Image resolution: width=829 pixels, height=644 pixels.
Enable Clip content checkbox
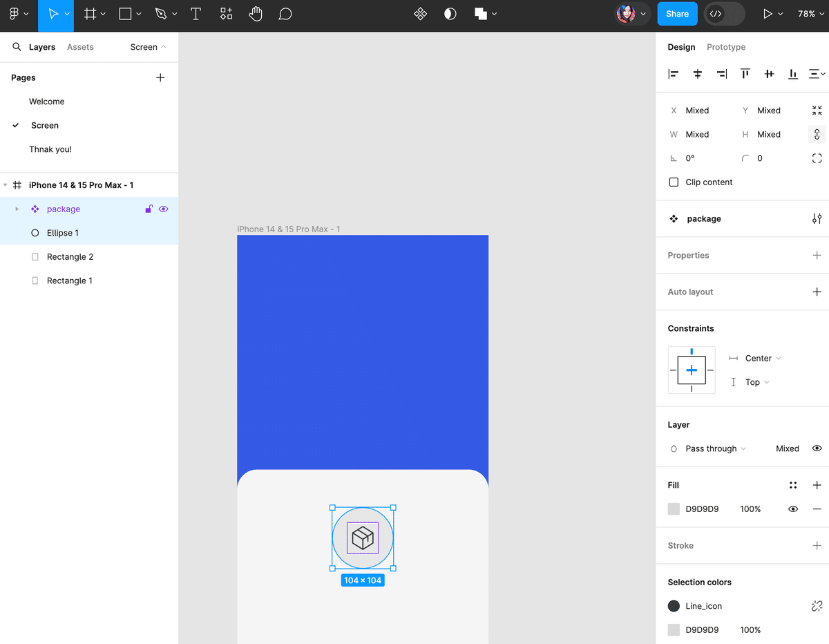674,182
